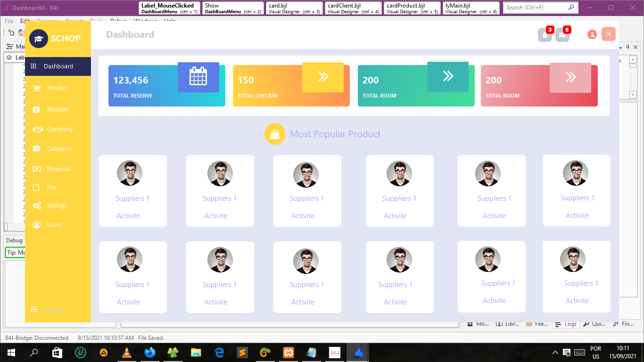Switch to the Show DashBoardMenu tab
Screen dimensions: 644x362
click(x=233, y=8)
